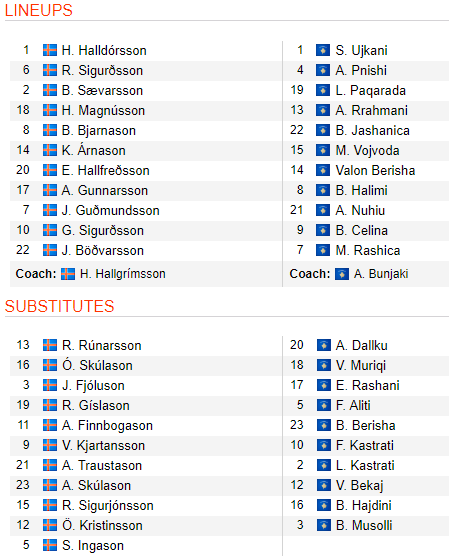Click flag icon beside B. Musolli

pos(323,525)
